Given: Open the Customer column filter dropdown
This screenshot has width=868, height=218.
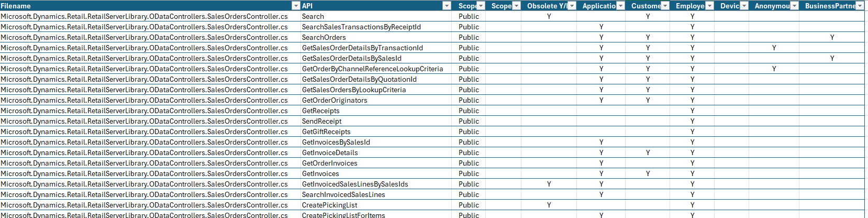Looking at the screenshot, I should 665,6.
